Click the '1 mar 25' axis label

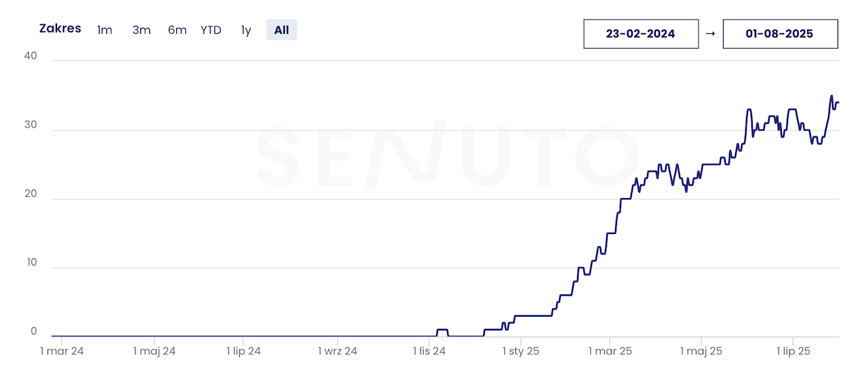click(x=610, y=351)
